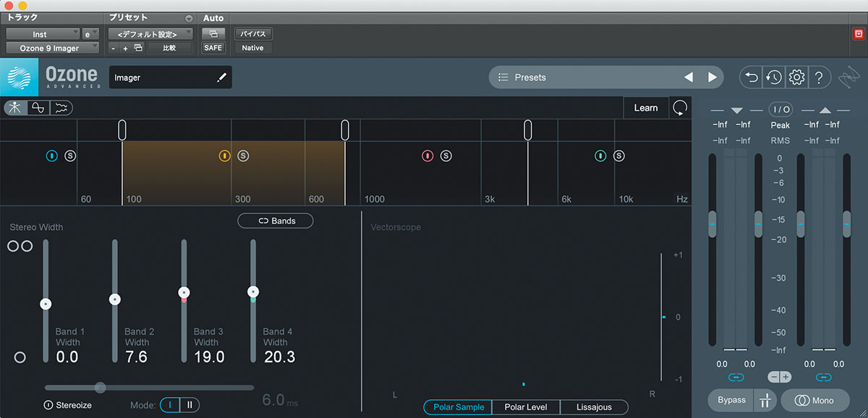This screenshot has height=418, width=868.
Task: Click the single circle below Stereo Width
Action: pos(20,357)
